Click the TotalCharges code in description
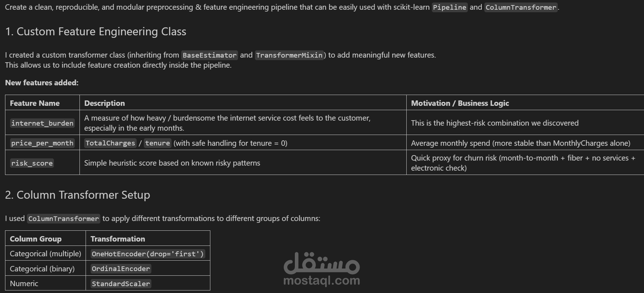Screen dimensions: 644x293 click(110, 143)
